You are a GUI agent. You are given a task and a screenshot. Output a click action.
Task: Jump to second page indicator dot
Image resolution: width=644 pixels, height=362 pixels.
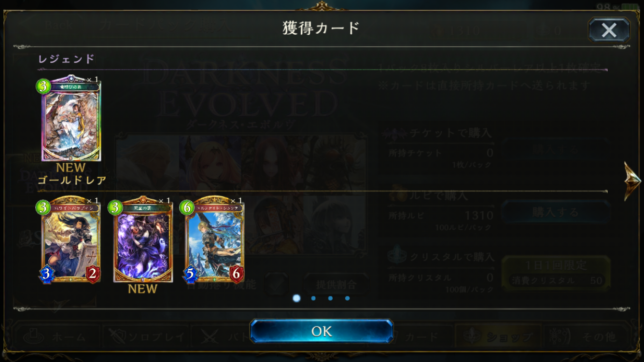click(x=313, y=298)
